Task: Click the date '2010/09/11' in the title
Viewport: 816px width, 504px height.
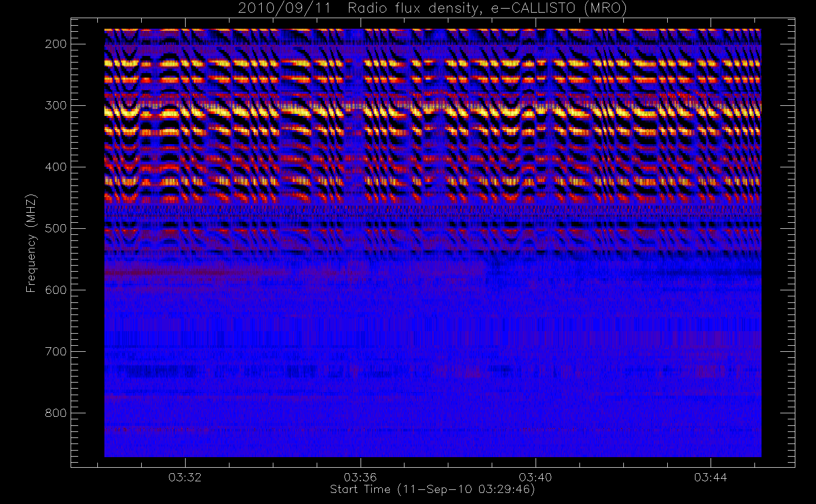Action: point(284,8)
